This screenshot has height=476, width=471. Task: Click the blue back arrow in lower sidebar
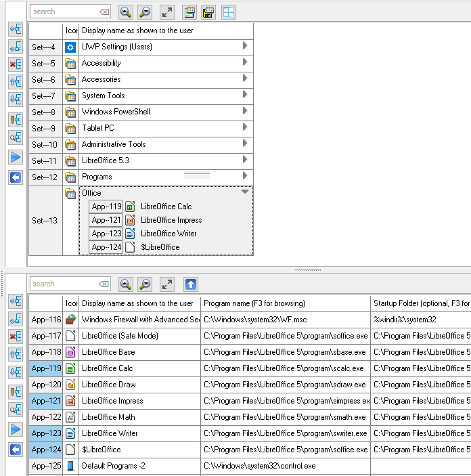15,450
